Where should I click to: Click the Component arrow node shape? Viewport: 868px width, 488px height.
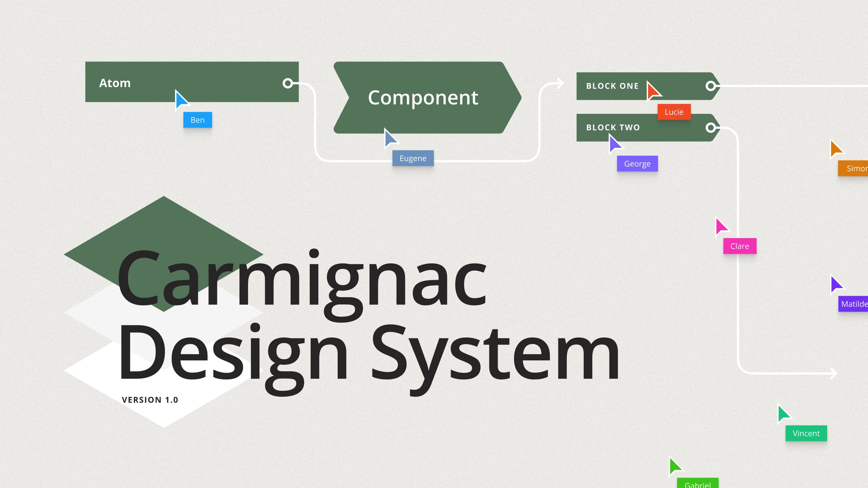coord(423,97)
